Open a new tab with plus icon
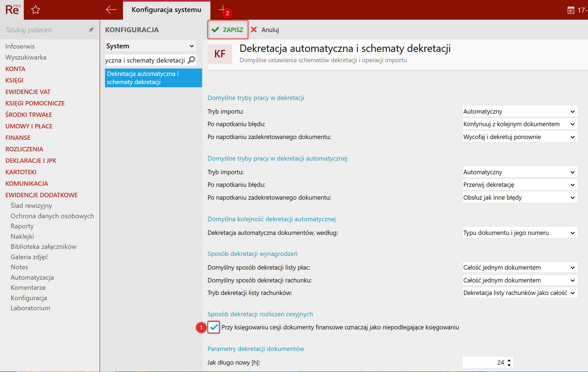 point(222,9)
